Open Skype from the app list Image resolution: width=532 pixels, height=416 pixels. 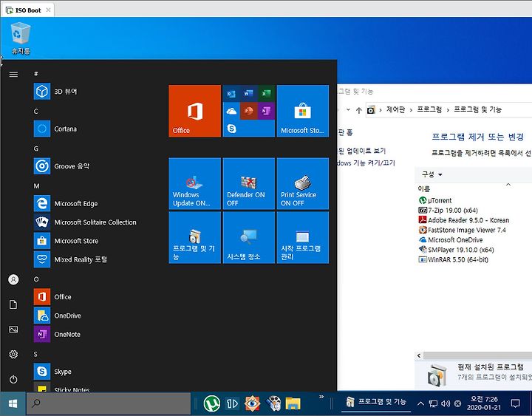(x=52, y=372)
